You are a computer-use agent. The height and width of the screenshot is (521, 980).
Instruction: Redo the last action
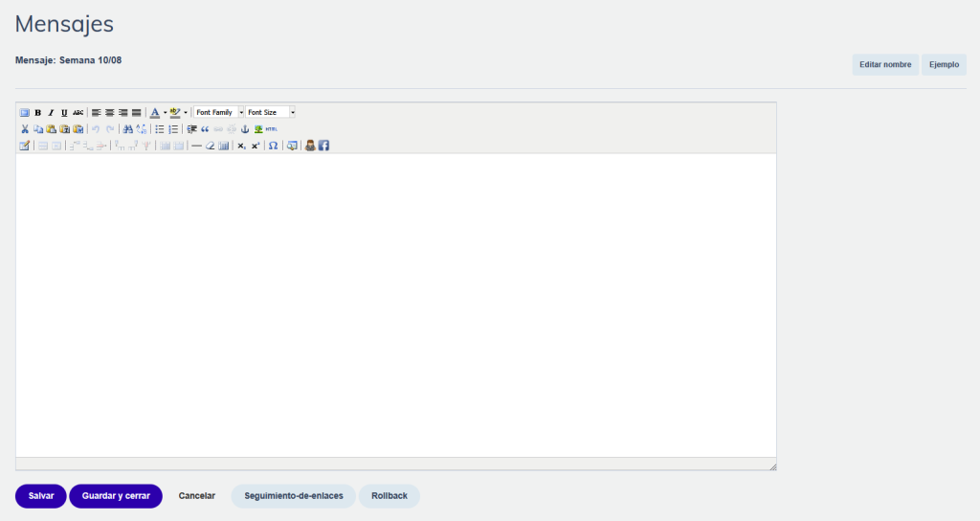[x=110, y=129]
